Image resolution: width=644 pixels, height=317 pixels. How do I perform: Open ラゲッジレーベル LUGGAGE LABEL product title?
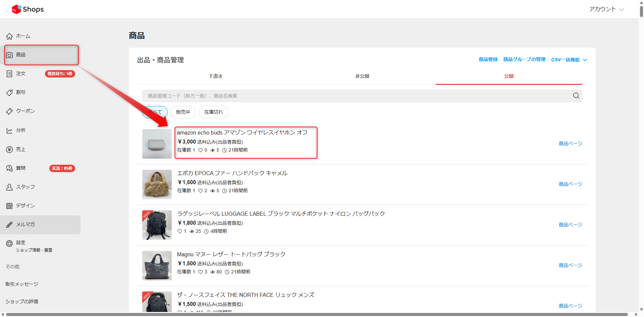point(281,214)
